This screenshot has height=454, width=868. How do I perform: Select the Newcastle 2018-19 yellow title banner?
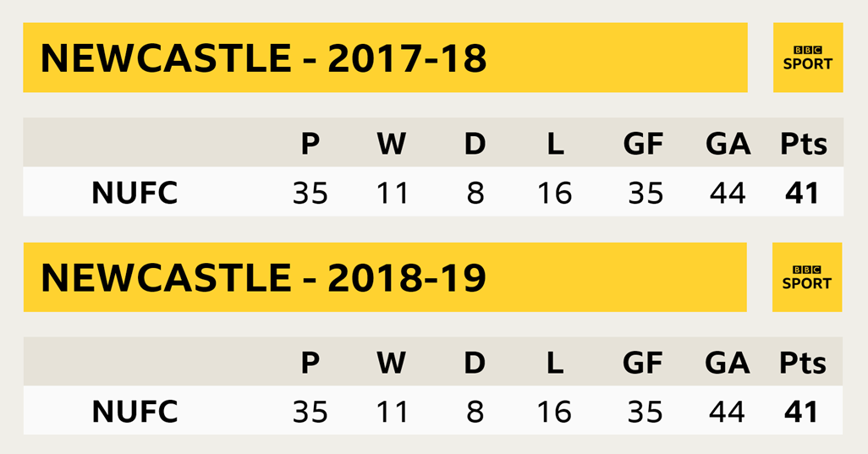click(x=385, y=277)
